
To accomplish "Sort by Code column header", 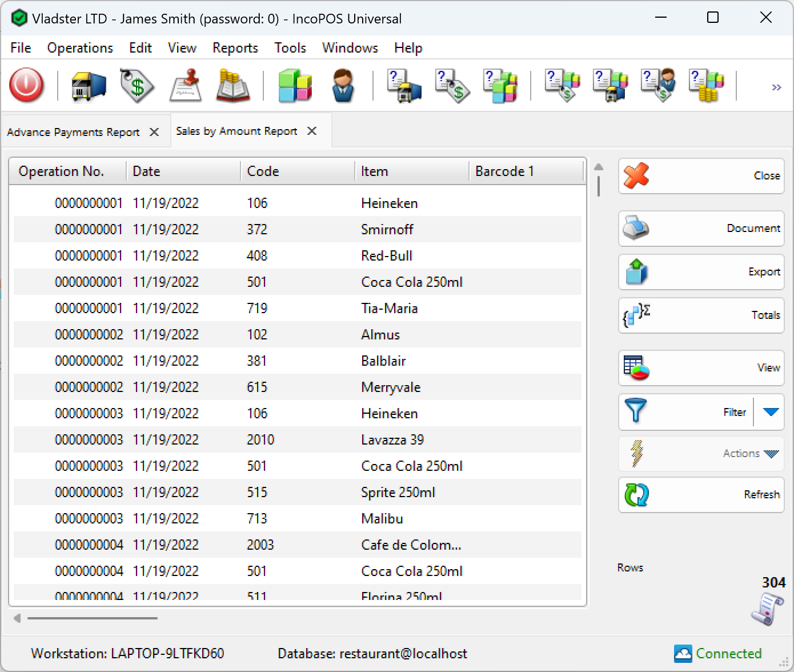I will (298, 171).
